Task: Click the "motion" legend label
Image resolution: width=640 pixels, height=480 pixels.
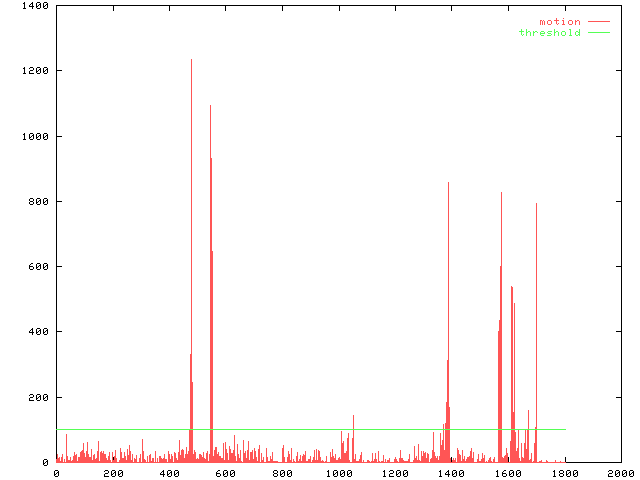Action: (x=559, y=22)
